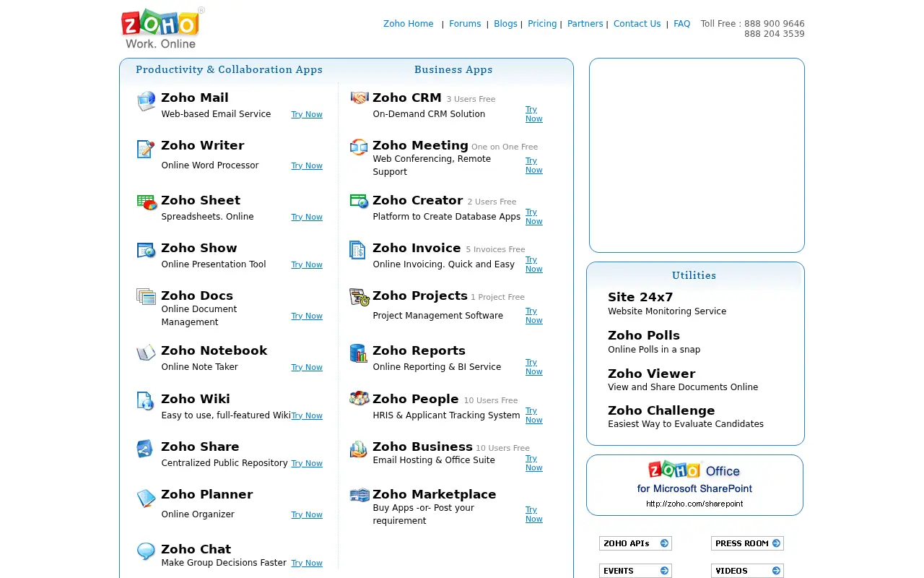Click Try Now for Zoho Mail
The image size is (924, 578).
tap(307, 114)
